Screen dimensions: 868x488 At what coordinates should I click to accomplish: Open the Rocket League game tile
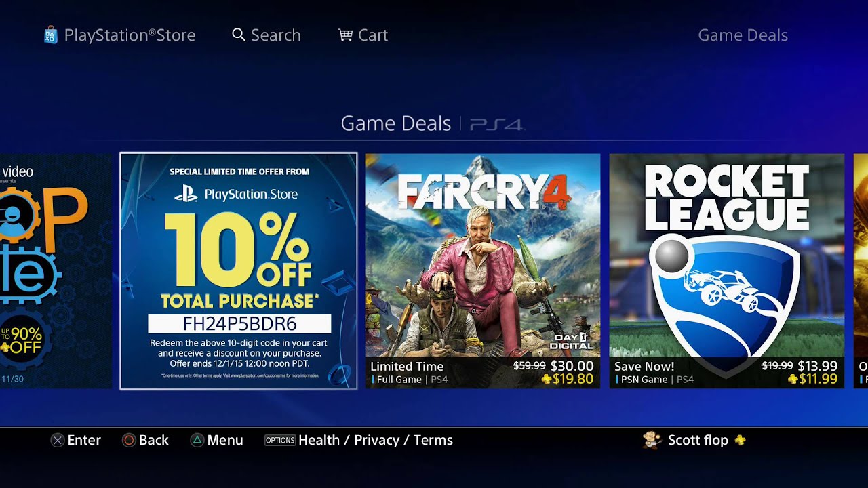727,271
